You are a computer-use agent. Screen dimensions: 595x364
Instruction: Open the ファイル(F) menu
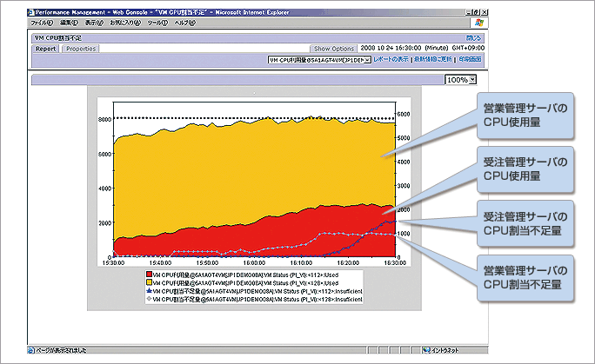(42, 23)
